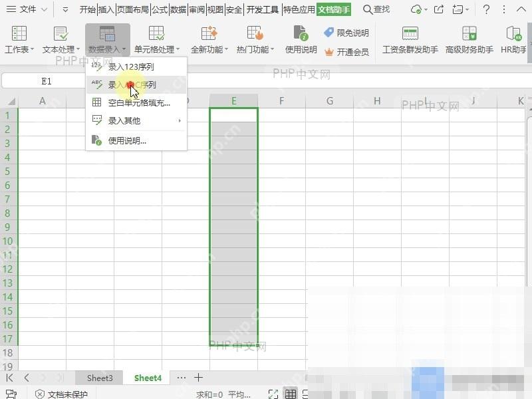Click the cloud sync status icon
Screen dimensions: 532x399
coord(416,9)
